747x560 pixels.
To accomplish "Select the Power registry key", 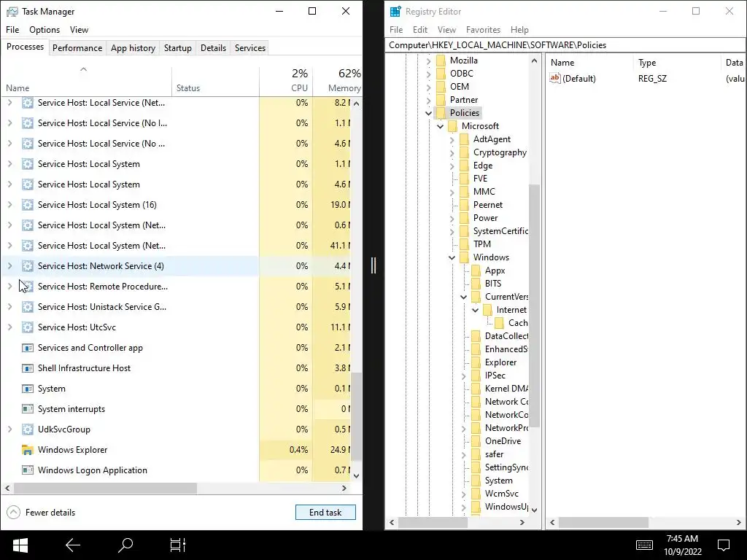I will coord(485,218).
